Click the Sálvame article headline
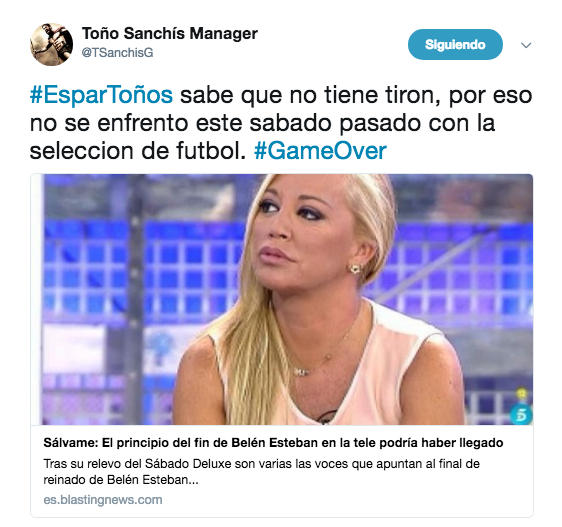This screenshot has width=562, height=527. tap(273, 443)
